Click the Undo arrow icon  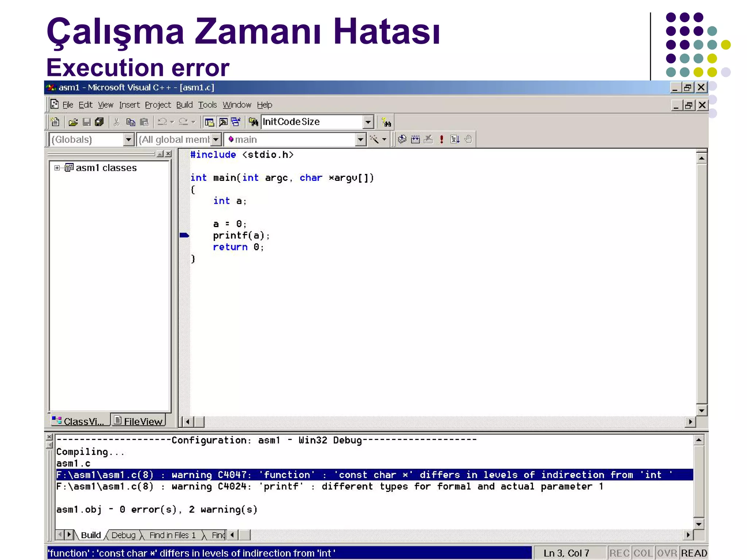click(162, 122)
